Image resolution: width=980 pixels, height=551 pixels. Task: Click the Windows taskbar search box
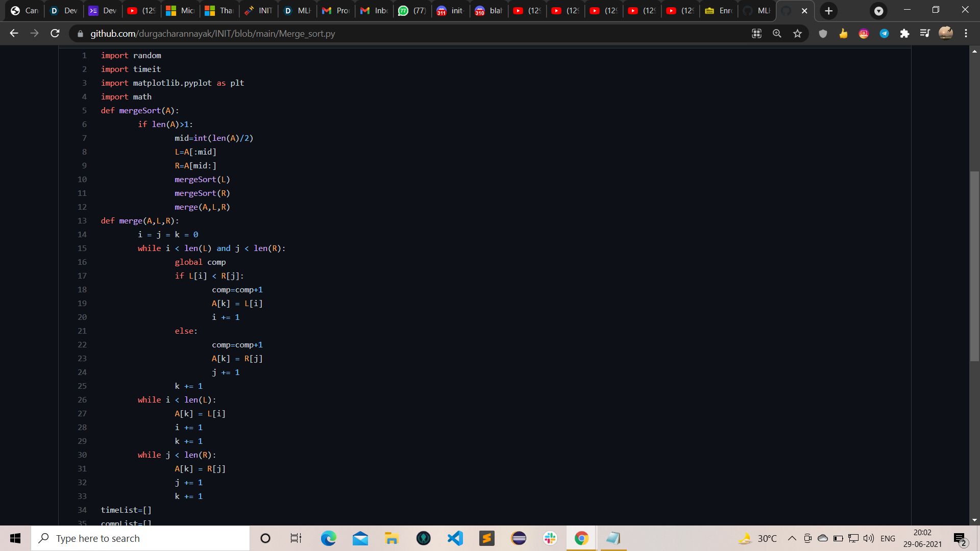[x=140, y=538]
